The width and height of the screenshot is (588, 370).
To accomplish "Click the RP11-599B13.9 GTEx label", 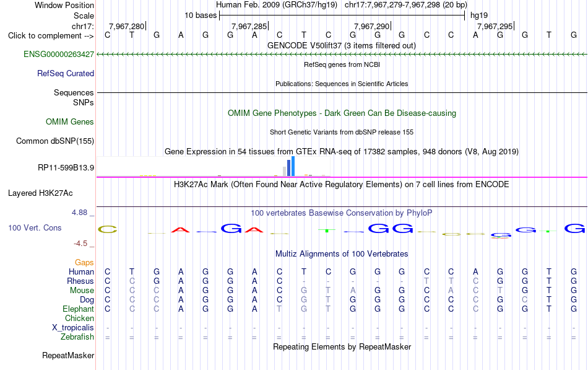I will point(66,167).
